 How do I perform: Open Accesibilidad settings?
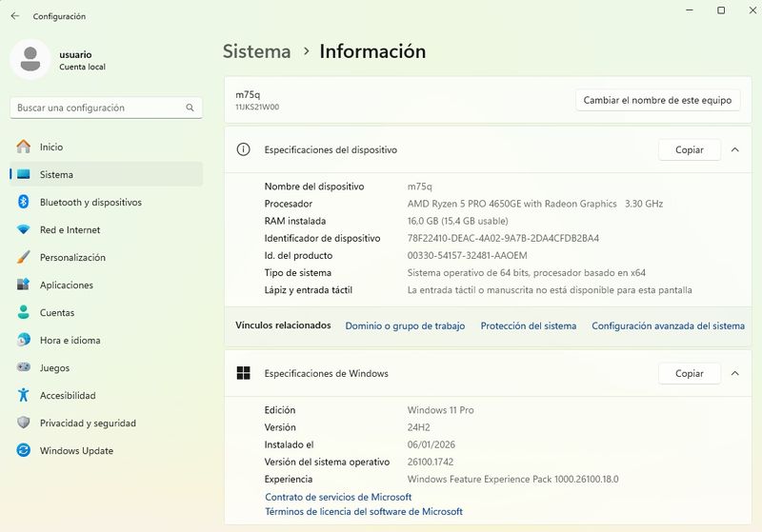107,395
